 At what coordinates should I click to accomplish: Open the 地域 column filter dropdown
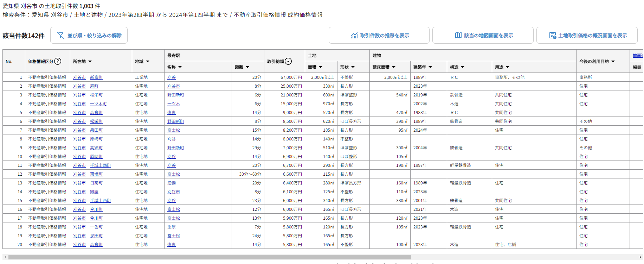148,62
